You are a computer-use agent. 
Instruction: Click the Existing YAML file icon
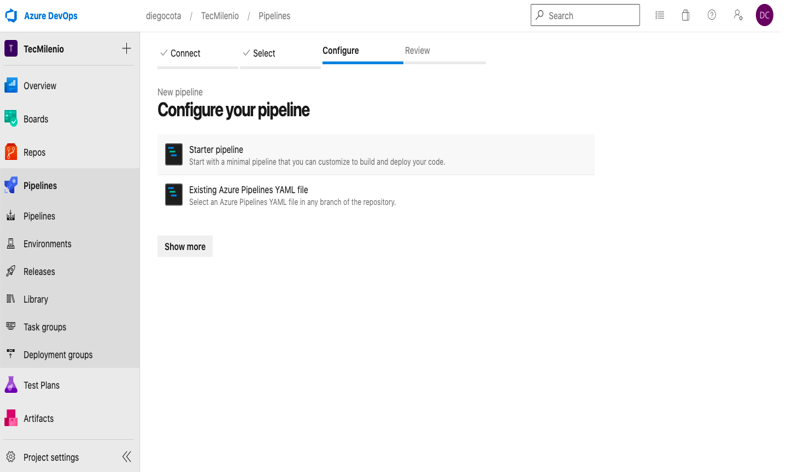(x=174, y=195)
